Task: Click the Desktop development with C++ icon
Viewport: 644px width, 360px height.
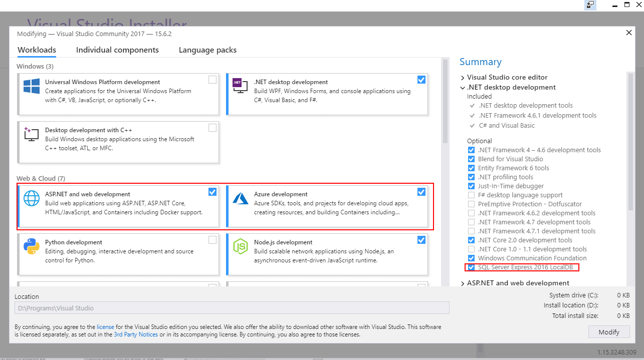Action: click(x=32, y=134)
